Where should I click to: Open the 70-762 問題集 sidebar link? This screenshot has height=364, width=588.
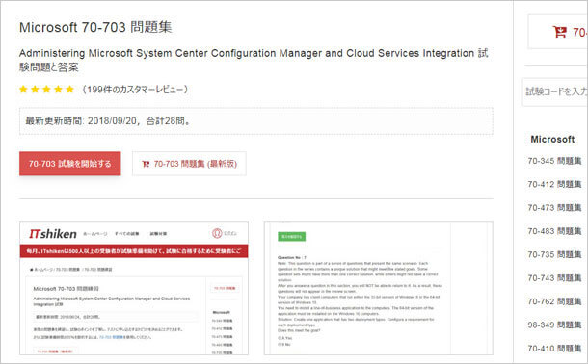(x=554, y=301)
